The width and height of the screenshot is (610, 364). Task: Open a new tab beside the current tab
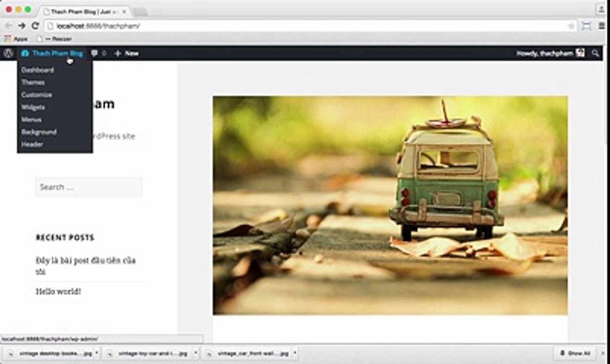pos(140,12)
